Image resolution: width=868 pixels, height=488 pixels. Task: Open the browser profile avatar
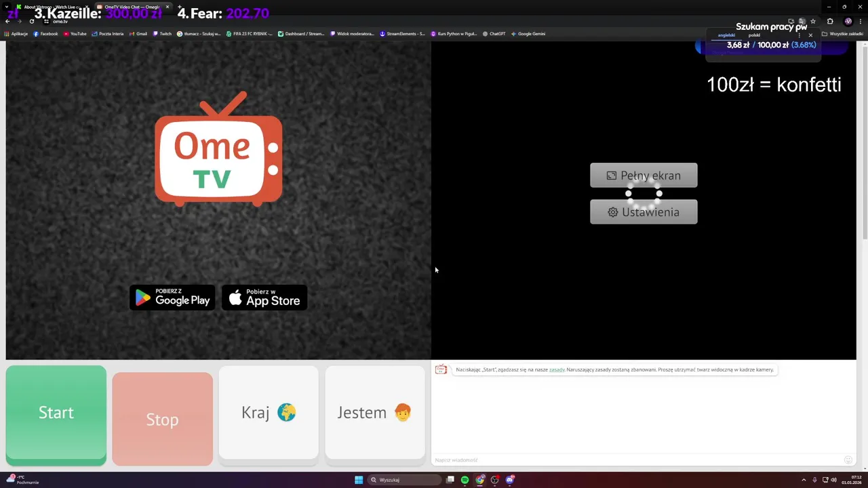(x=848, y=21)
